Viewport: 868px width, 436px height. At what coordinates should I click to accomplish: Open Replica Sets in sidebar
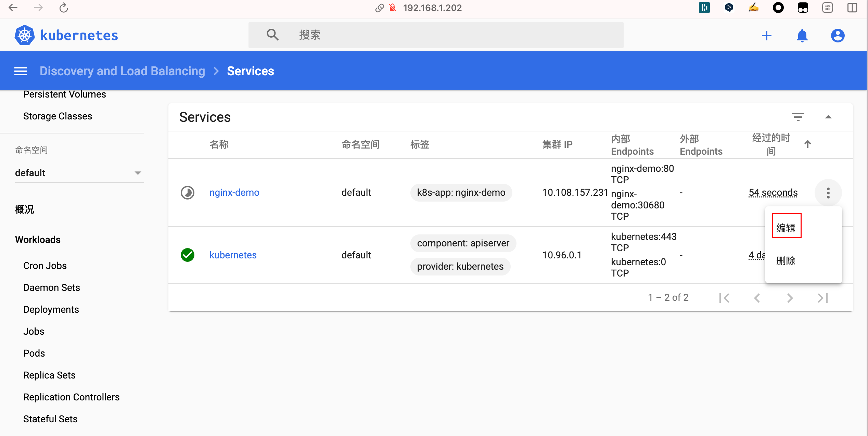[x=49, y=375]
